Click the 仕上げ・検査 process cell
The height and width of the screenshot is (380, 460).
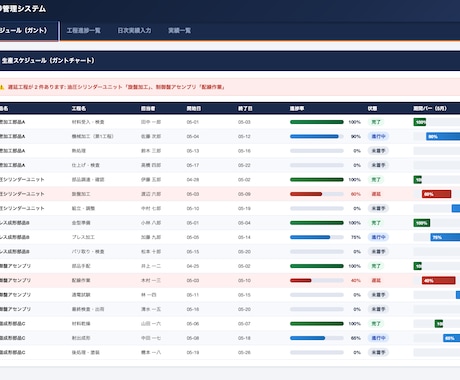tap(86, 165)
